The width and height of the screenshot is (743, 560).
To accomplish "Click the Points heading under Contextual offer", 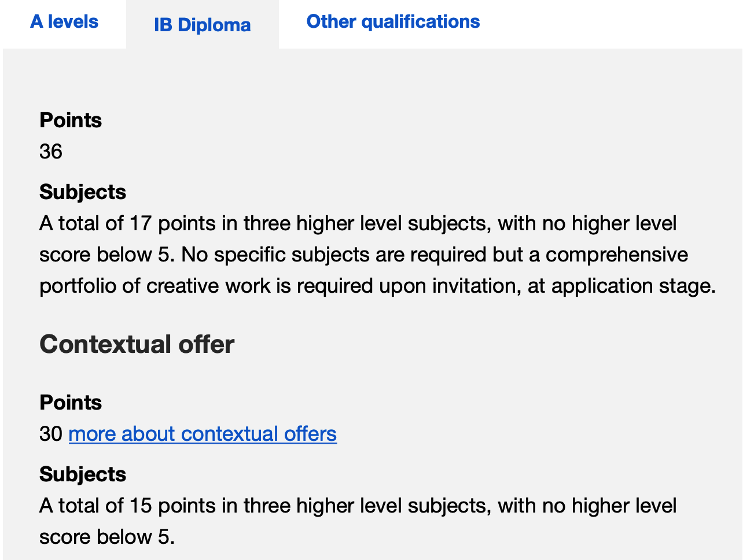I will pos(71,403).
